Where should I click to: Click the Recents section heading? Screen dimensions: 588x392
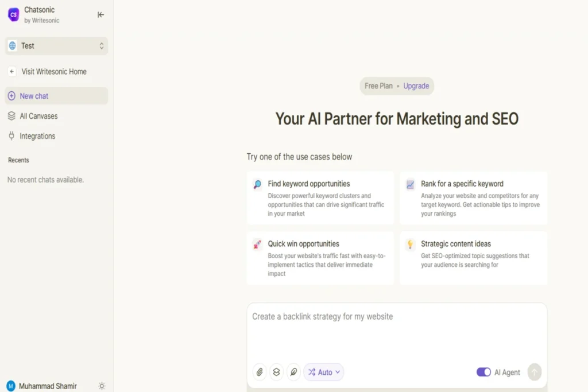(18, 160)
